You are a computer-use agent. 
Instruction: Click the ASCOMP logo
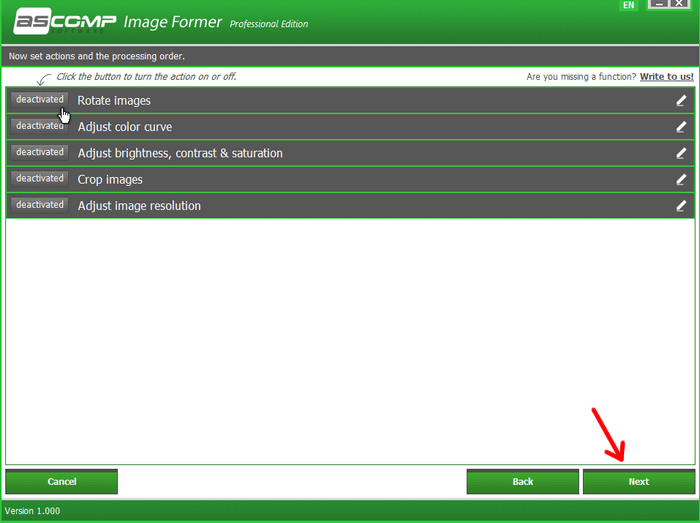[x=65, y=21]
